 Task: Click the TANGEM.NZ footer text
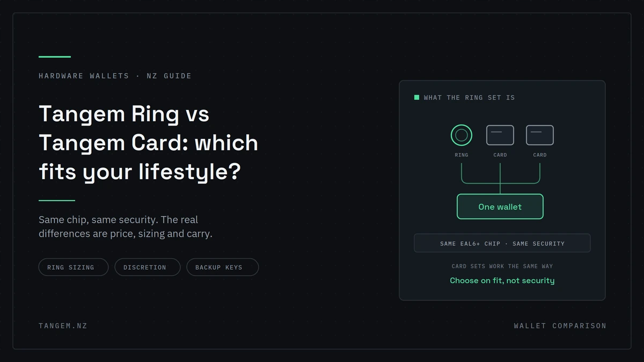(63, 326)
